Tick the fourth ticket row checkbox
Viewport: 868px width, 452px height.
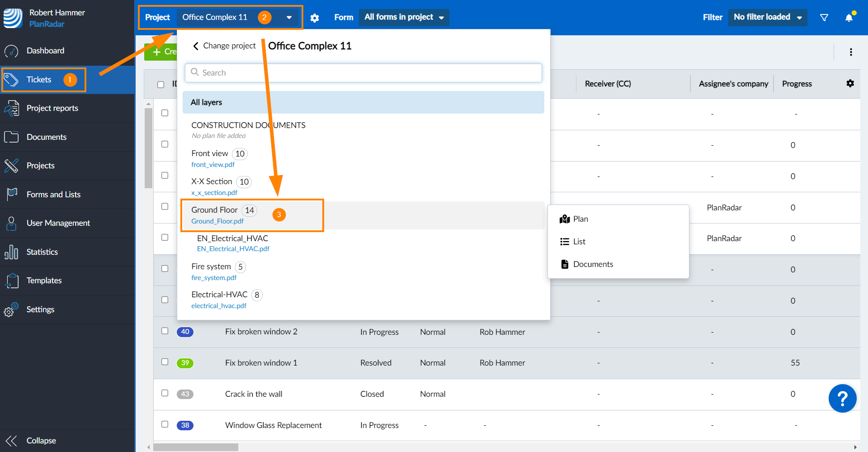(x=165, y=206)
